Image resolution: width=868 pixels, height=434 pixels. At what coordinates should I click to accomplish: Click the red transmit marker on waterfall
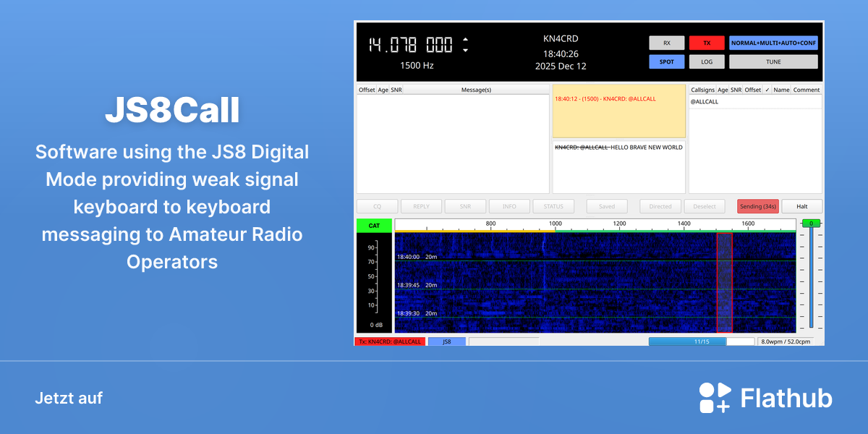pyautogui.click(x=724, y=282)
